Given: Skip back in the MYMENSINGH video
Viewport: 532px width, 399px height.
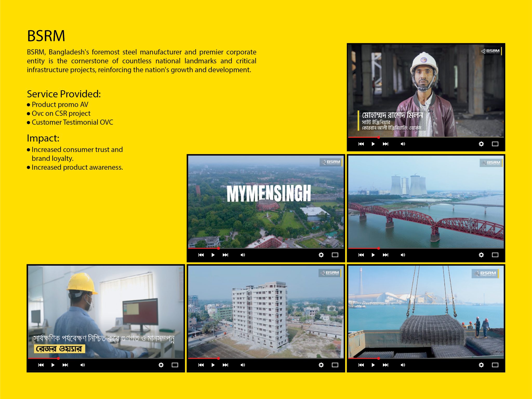Looking at the screenshot, I should coord(201,255).
